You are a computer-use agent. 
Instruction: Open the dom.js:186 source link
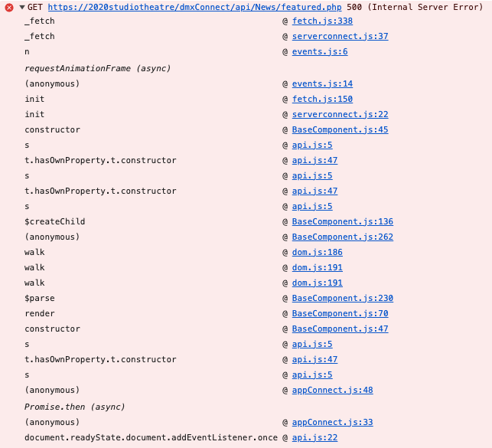[317, 253]
